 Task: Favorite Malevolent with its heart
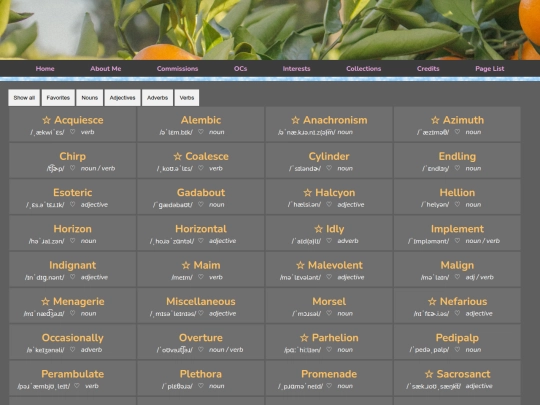pyautogui.click(x=329, y=277)
